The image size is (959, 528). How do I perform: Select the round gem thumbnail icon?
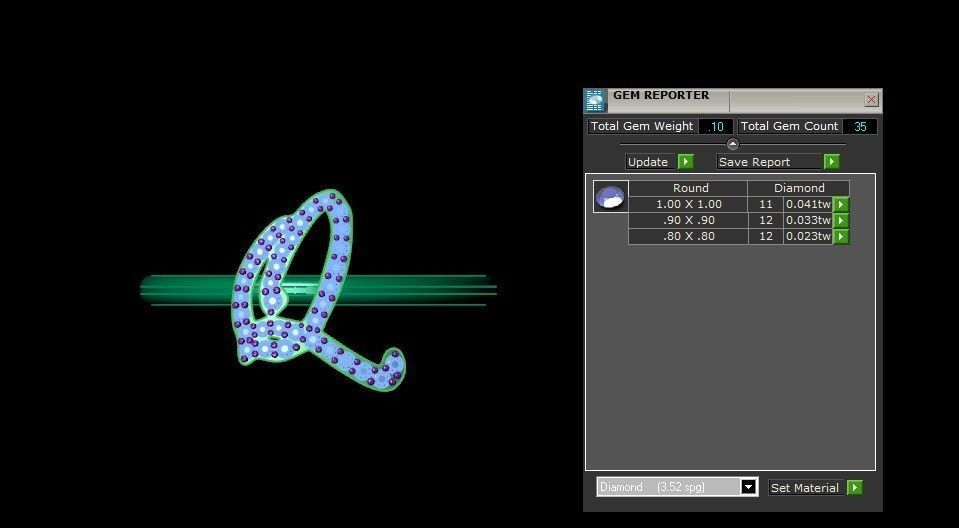pyautogui.click(x=610, y=196)
